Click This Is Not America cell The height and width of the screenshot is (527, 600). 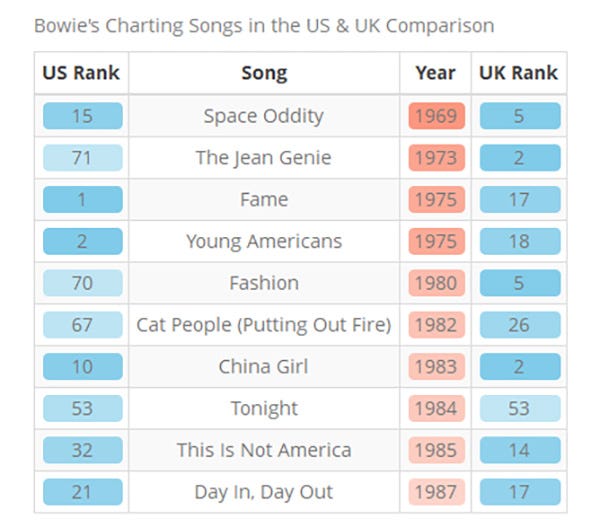[x=264, y=450]
